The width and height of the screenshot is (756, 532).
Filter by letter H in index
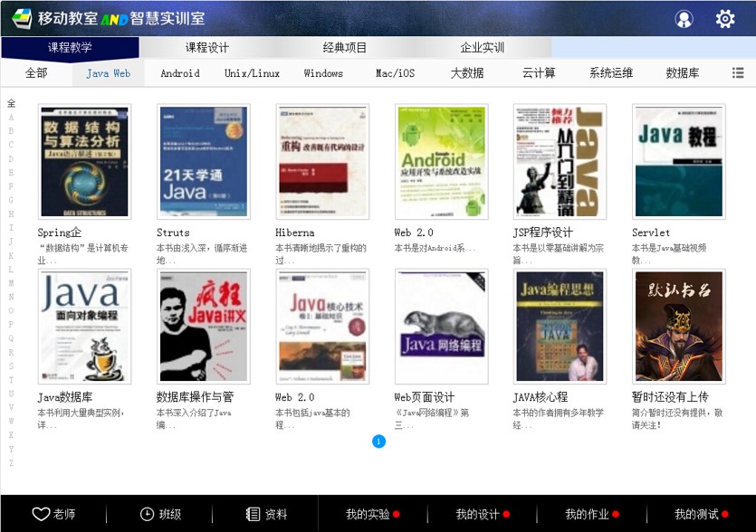11,214
